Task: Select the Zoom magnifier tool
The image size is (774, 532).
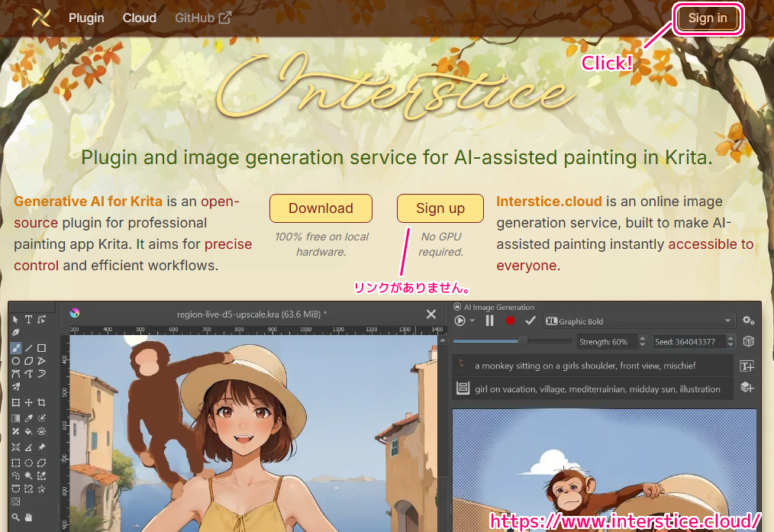Action: point(15,517)
